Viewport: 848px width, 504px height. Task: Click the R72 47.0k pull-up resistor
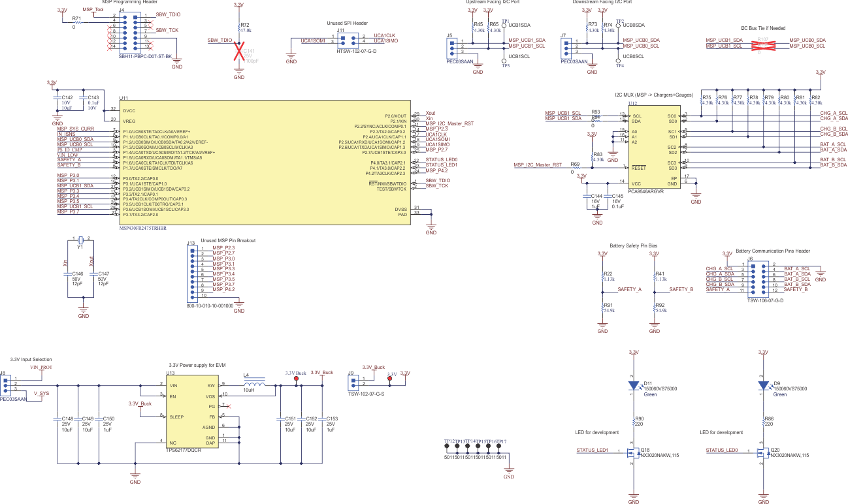pyautogui.click(x=239, y=27)
